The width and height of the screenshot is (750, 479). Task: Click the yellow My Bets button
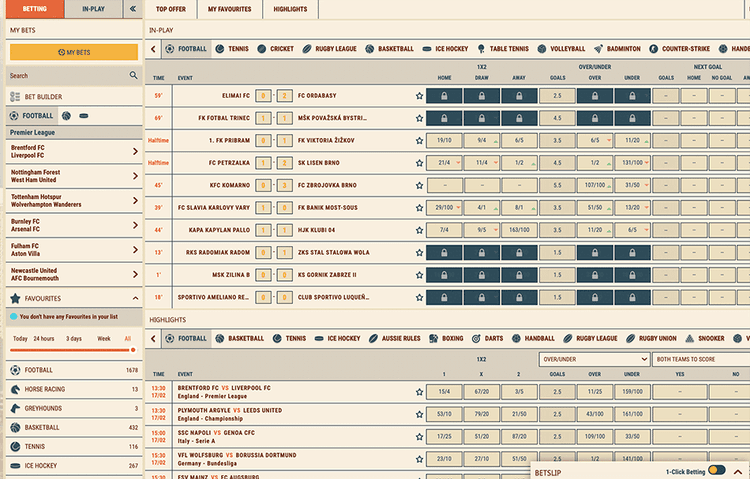point(74,52)
